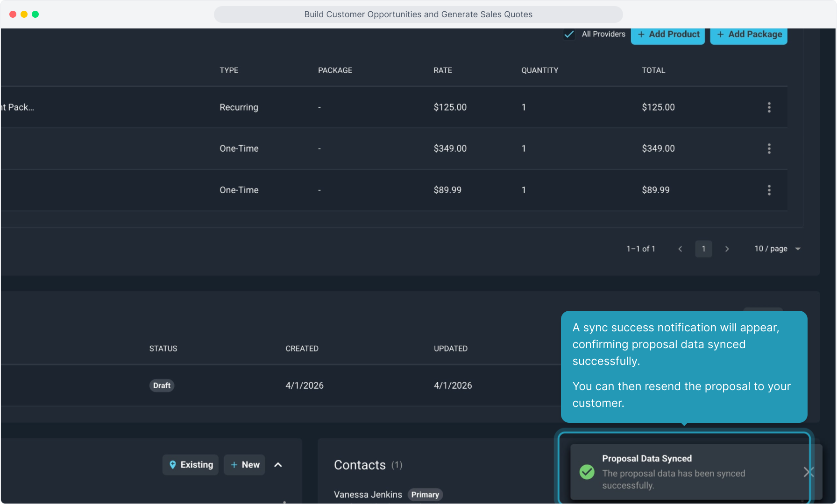
Task: Sort by the RATE column header
Action: click(x=442, y=70)
